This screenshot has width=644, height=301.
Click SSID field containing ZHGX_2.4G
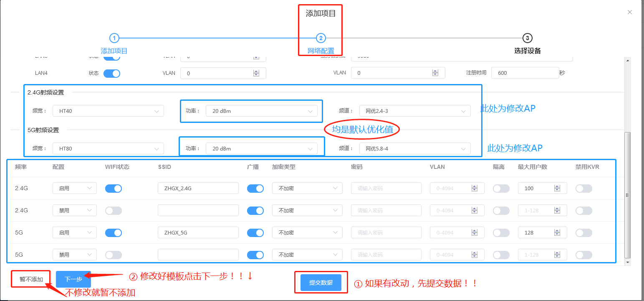pyautogui.click(x=198, y=189)
